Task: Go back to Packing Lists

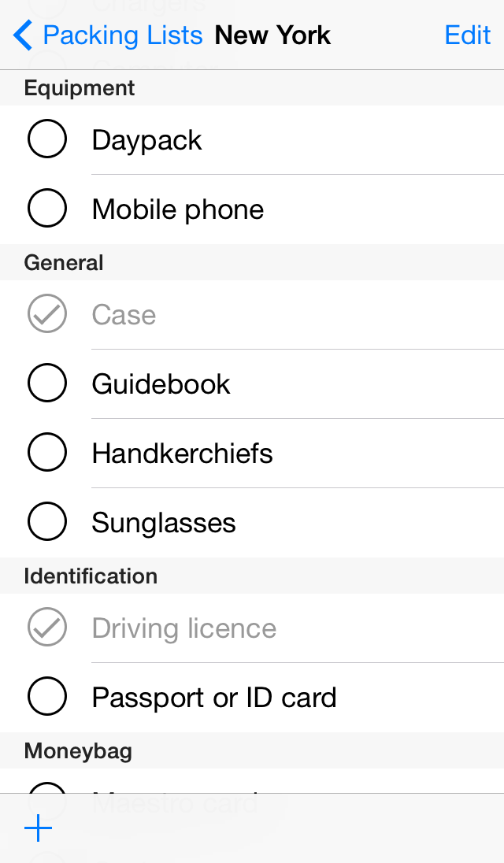Action: (122, 35)
